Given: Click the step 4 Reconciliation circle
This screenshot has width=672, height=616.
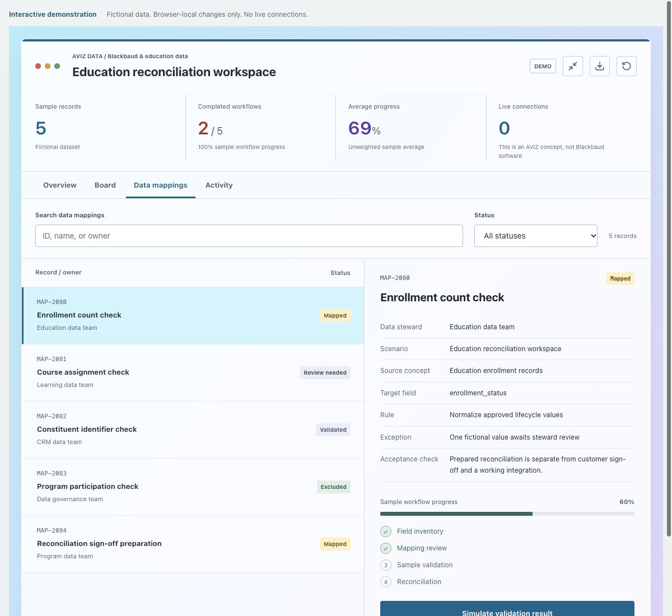Looking at the screenshot, I should click(386, 582).
